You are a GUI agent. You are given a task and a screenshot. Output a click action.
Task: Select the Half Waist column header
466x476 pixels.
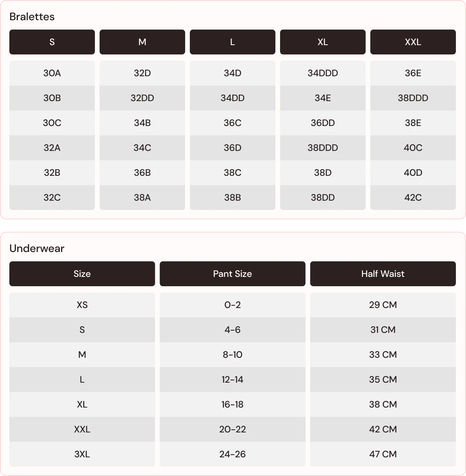tap(383, 274)
